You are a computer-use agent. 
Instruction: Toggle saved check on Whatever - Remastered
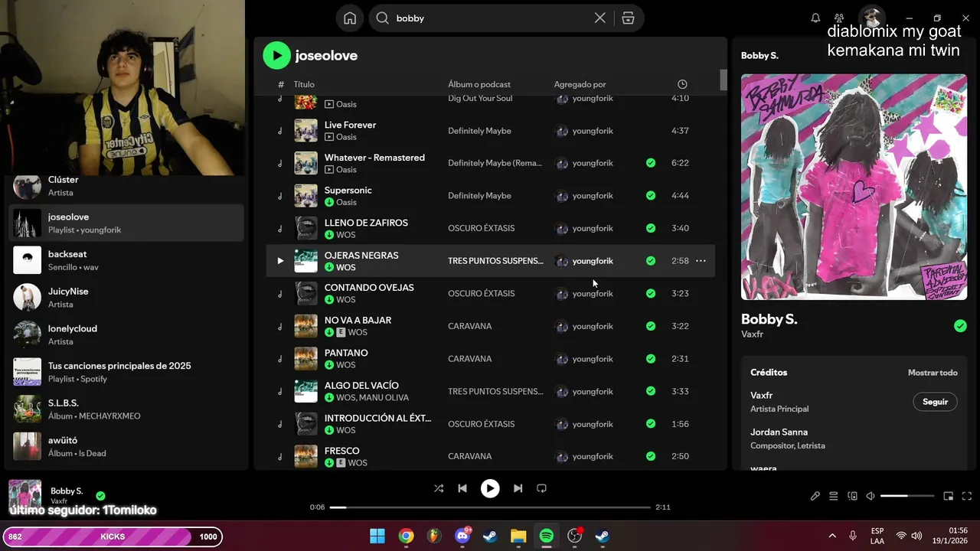[650, 163]
